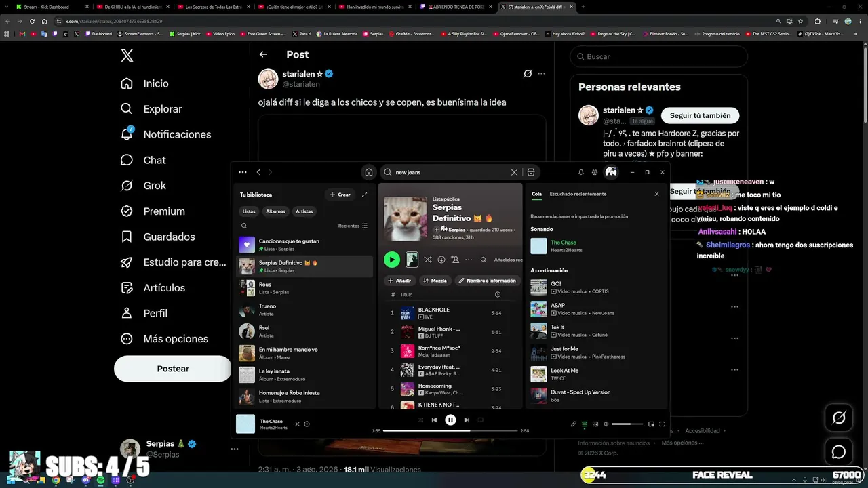Go back from the X Post page
This screenshot has width=868, height=488.
[x=263, y=54]
